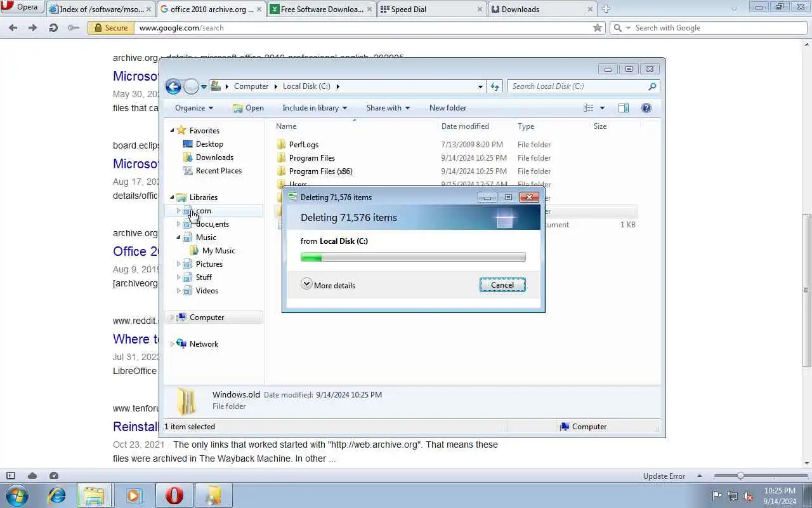Screen dimensions: 812x508
Task: Click the network tray icon
Action: tap(733, 496)
